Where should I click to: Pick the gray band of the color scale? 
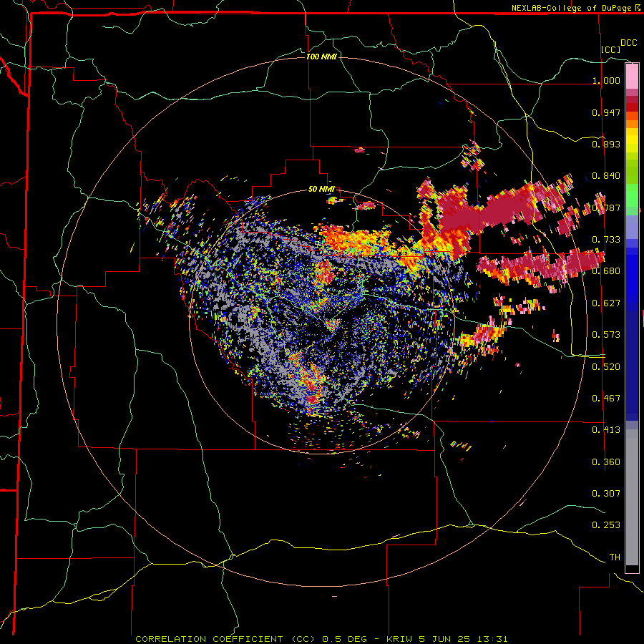pos(632,497)
